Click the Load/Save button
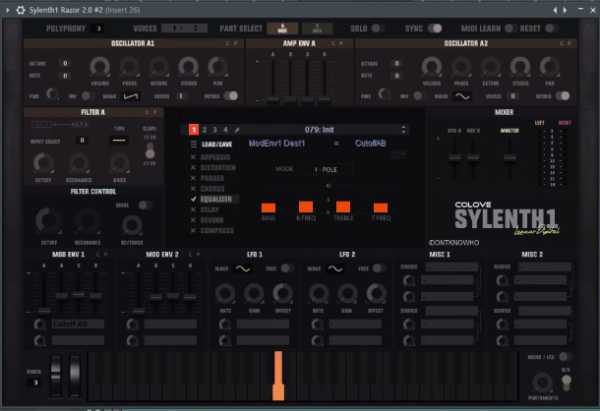Screen dimensions: 600x411 tap(217, 145)
